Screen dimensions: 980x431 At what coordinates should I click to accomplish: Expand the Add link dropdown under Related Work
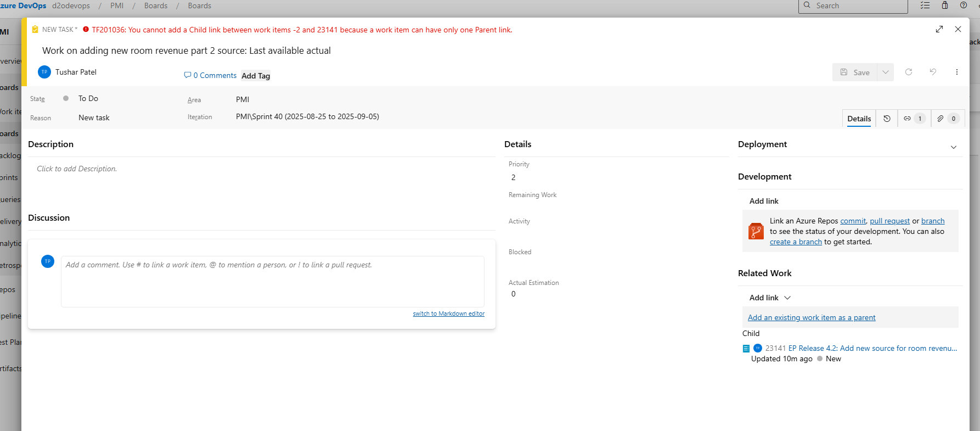pos(787,298)
